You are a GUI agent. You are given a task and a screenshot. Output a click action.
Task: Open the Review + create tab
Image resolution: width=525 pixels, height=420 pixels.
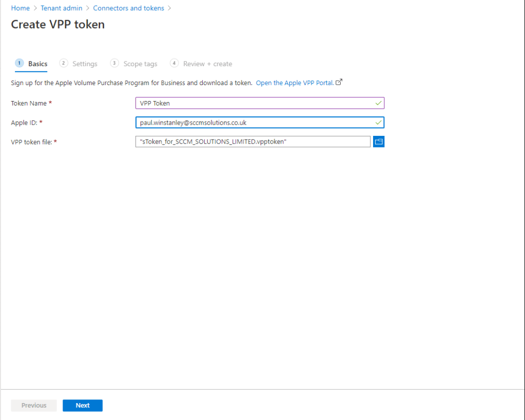click(x=207, y=64)
